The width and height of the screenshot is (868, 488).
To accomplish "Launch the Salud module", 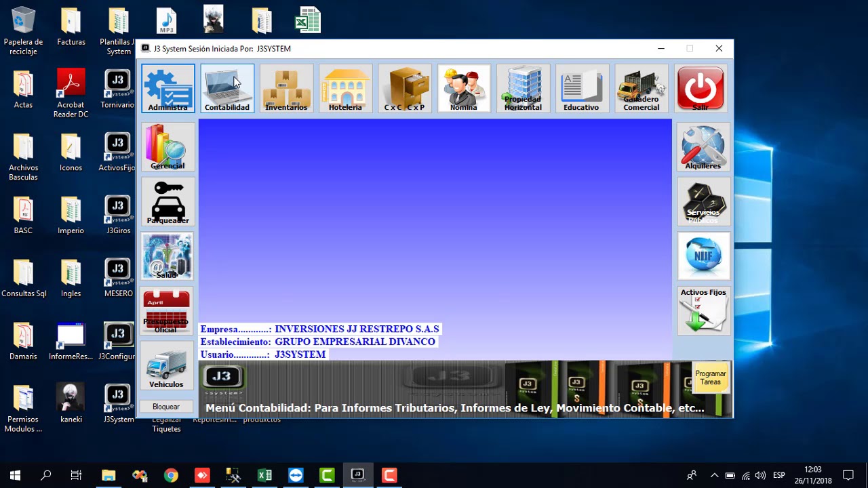I will 167,256.
